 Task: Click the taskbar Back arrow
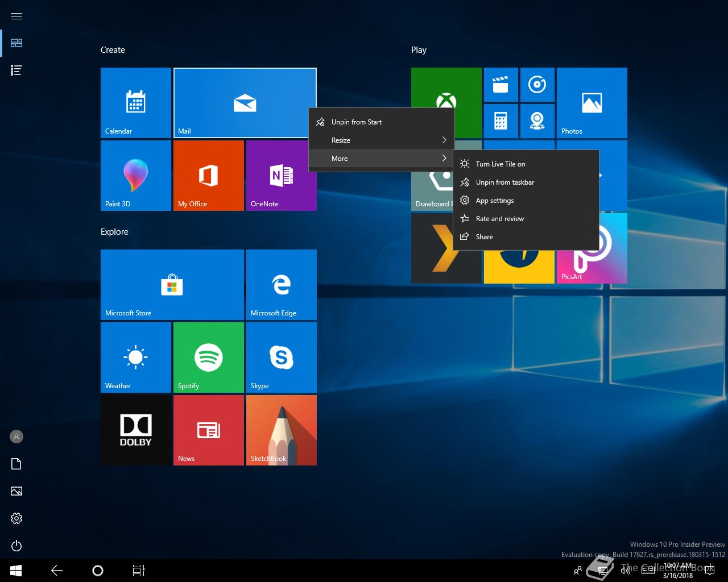pos(57,571)
